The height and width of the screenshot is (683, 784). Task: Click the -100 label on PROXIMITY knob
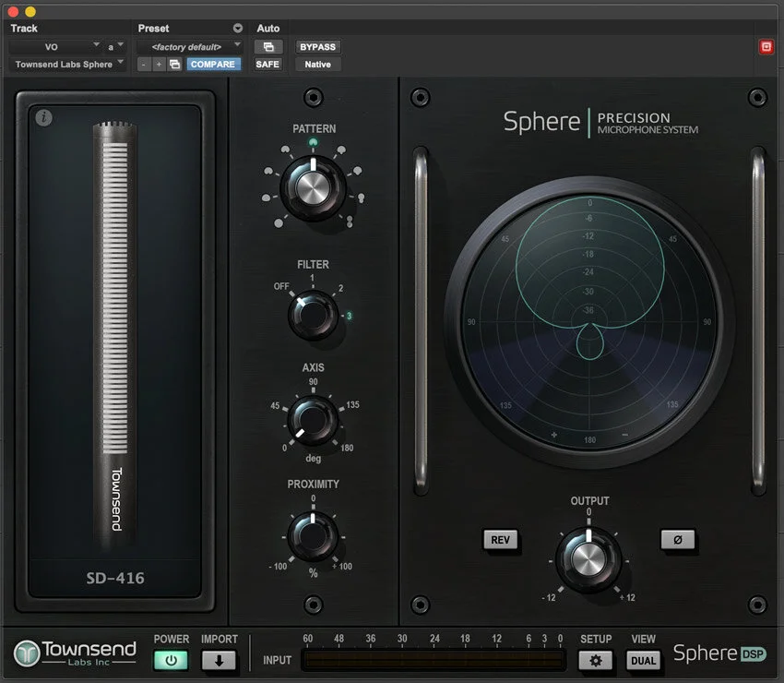[x=278, y=567]
